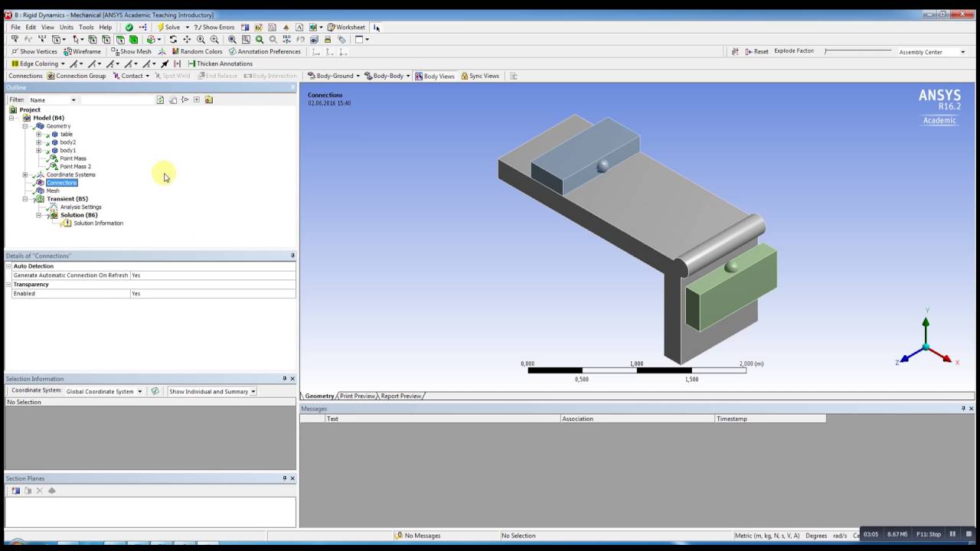The image size is (980, 551).
Task: Click the Connection Group button
Action: coord(77,76)
